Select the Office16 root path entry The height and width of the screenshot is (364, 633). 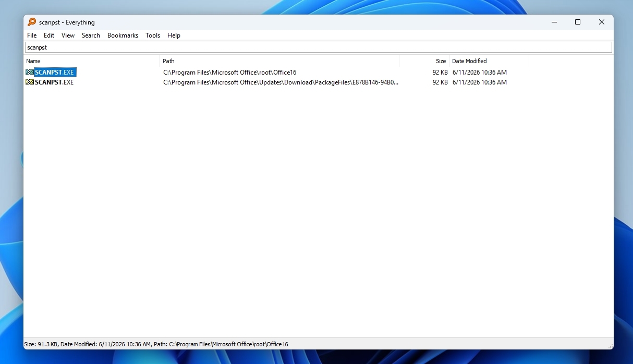229,72
